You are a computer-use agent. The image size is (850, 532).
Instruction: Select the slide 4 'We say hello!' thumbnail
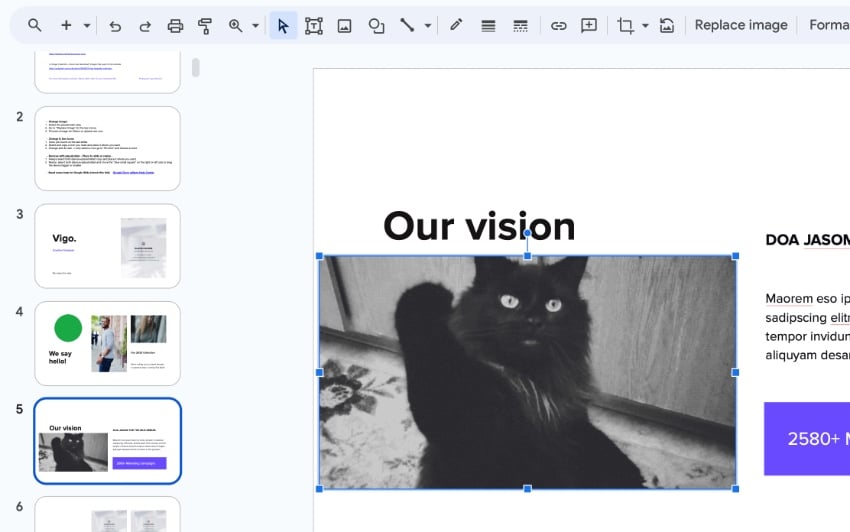pyautogui.click(x=107, y=343)
